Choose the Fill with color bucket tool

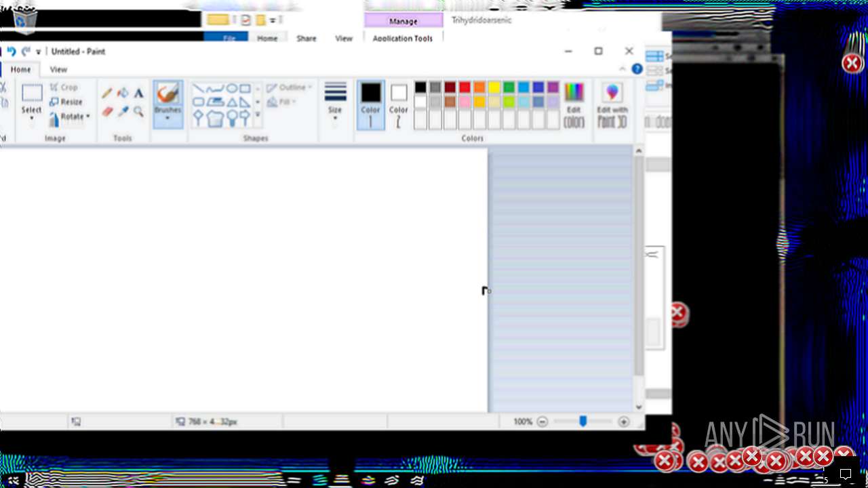(x=123, y=94)
